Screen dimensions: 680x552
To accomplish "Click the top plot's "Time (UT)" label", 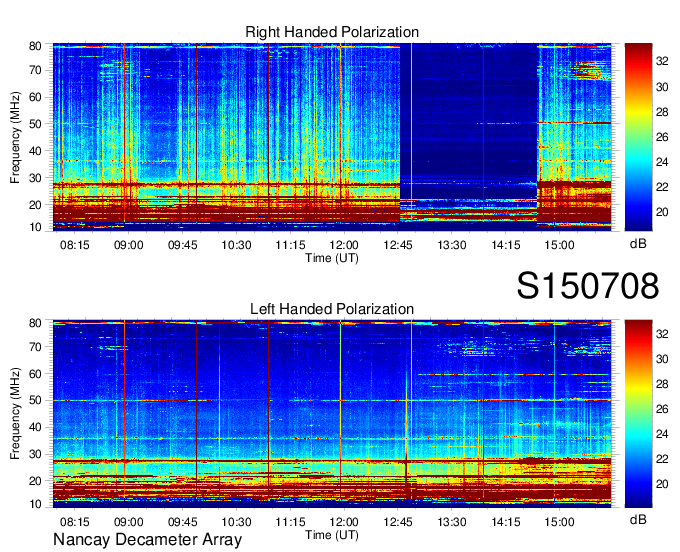I will pyautogui.click(x=332, y=258).
